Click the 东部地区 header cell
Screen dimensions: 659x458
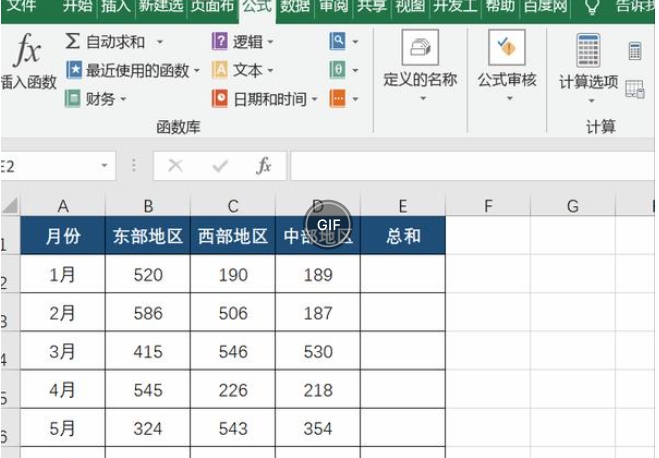tap(148, 235)
